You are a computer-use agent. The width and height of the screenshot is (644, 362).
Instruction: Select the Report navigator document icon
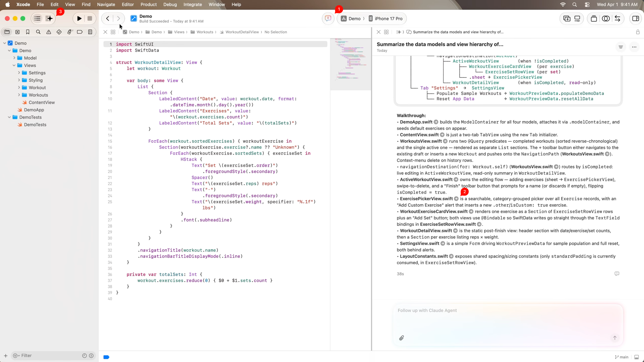[x=90, y=32]
